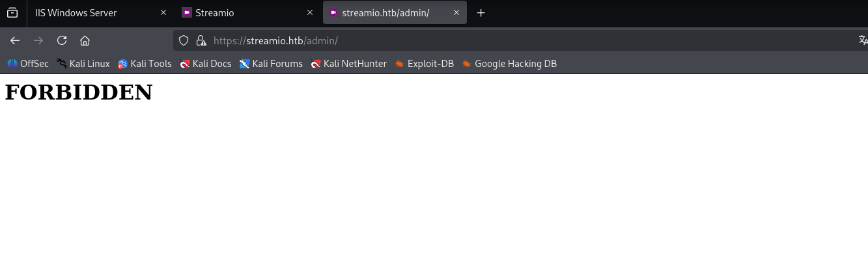Screen dimensions: 868x257
Task: Open the Kali Linux bookmark
Action: 83,64
